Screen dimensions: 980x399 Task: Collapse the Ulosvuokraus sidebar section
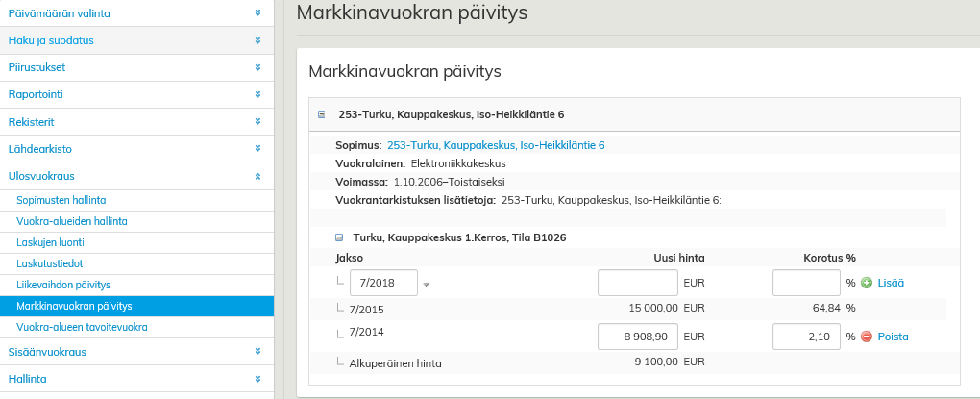[x=257, y=176]
